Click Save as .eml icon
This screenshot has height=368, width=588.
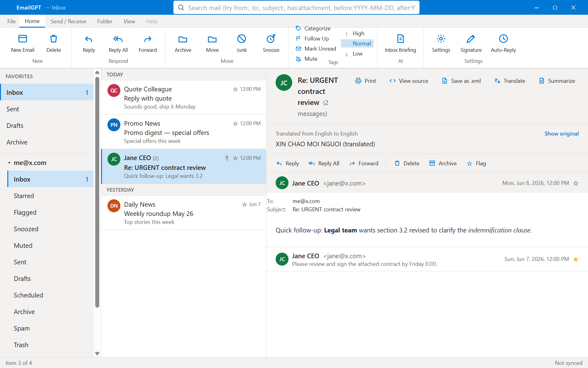pos(445,81)
